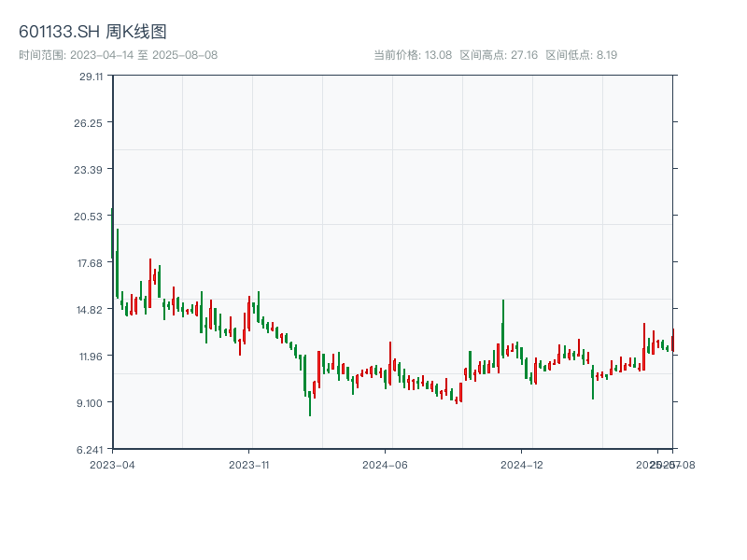Select the 2023-11 x-axis date label

249,464
